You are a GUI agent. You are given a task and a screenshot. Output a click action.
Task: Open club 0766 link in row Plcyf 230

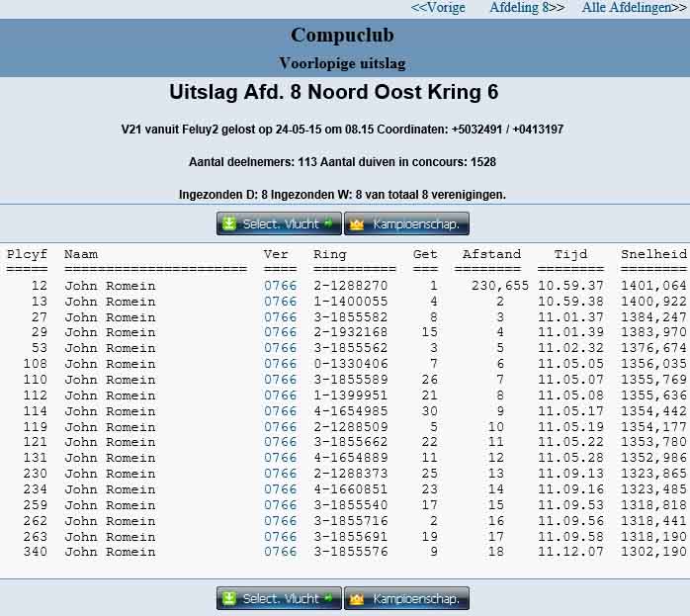coord(281,474)
